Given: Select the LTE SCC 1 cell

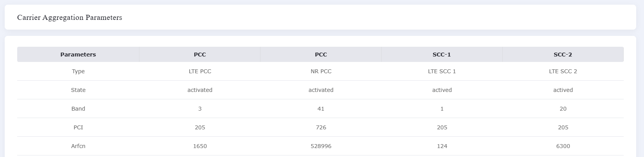Looking at the screenshot, I should pyautogui.click(x=442, y=71).
